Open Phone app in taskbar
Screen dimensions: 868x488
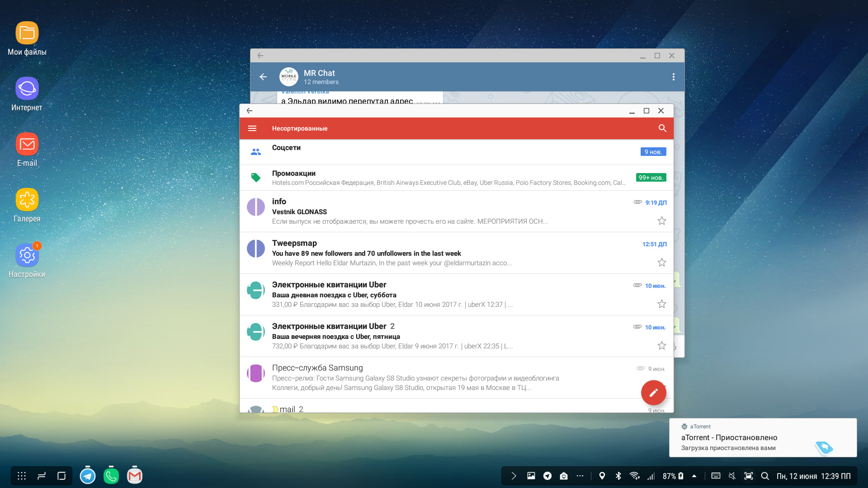[x=111, y=476]
